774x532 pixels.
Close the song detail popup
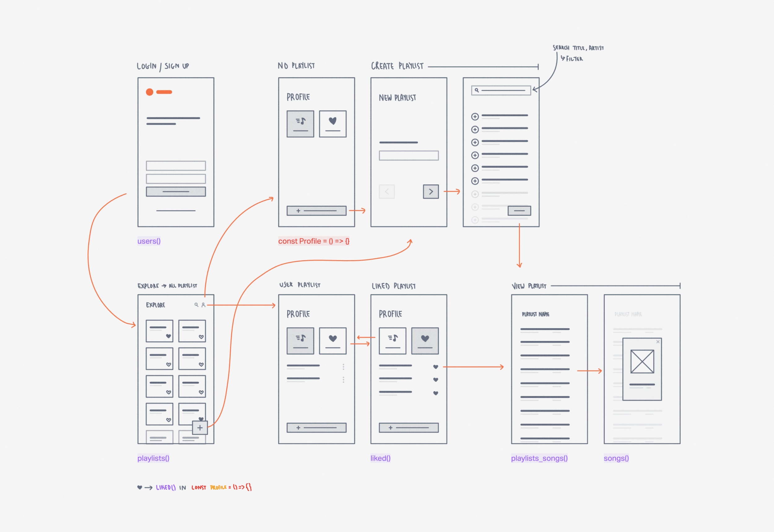point(658,342)
